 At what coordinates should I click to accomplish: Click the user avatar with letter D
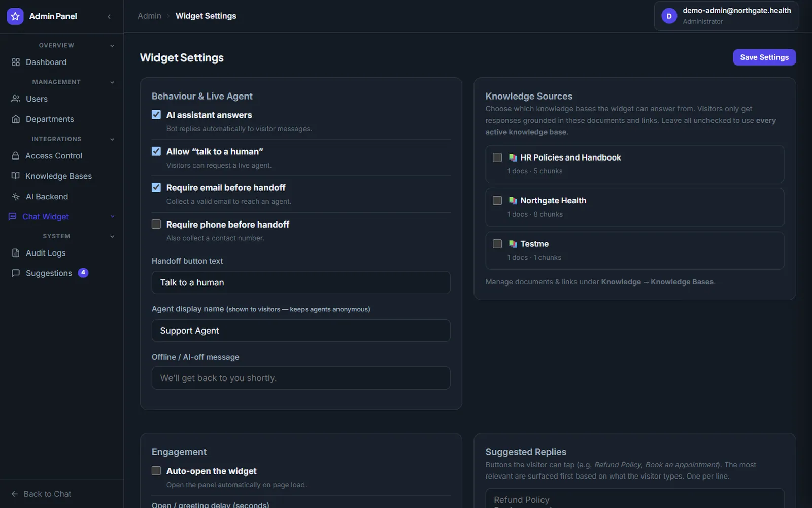coord(669,16)
